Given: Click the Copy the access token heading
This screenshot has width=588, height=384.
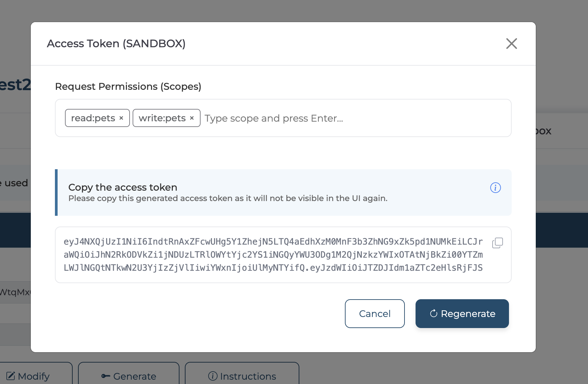Looking at the screenshot, I should [123, 187].
